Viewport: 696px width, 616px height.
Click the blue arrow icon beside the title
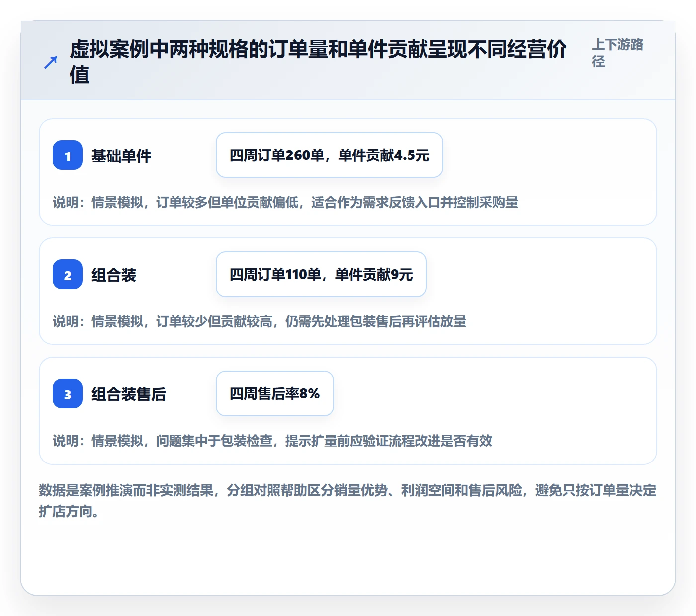pos(51,63)
